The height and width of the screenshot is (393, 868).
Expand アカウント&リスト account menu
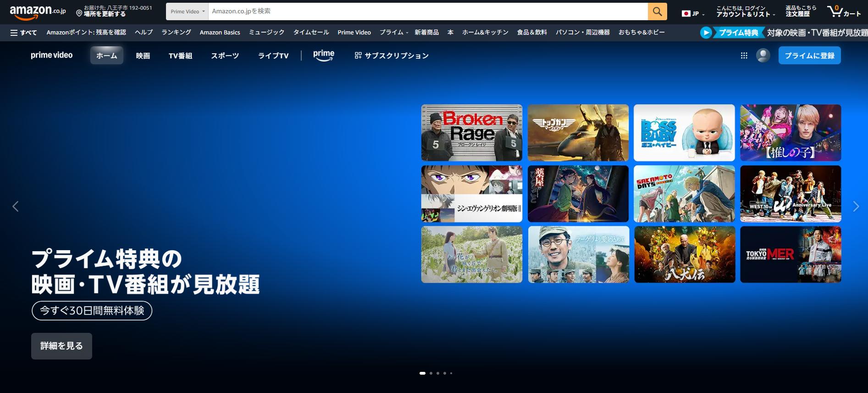click(x=746, y=11)
